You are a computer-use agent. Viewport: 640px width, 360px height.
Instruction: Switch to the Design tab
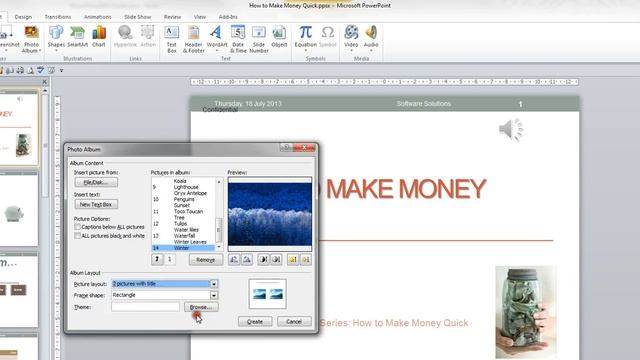(23, 17)
